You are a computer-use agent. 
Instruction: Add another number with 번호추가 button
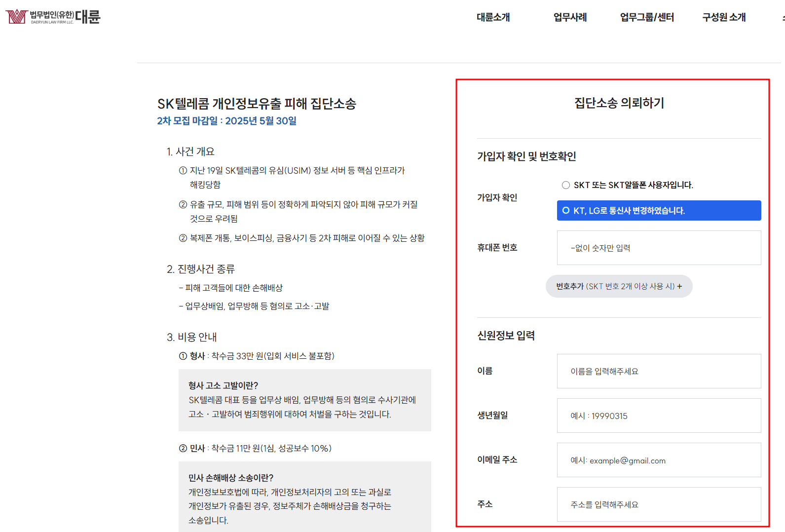(x=619, y=286)
